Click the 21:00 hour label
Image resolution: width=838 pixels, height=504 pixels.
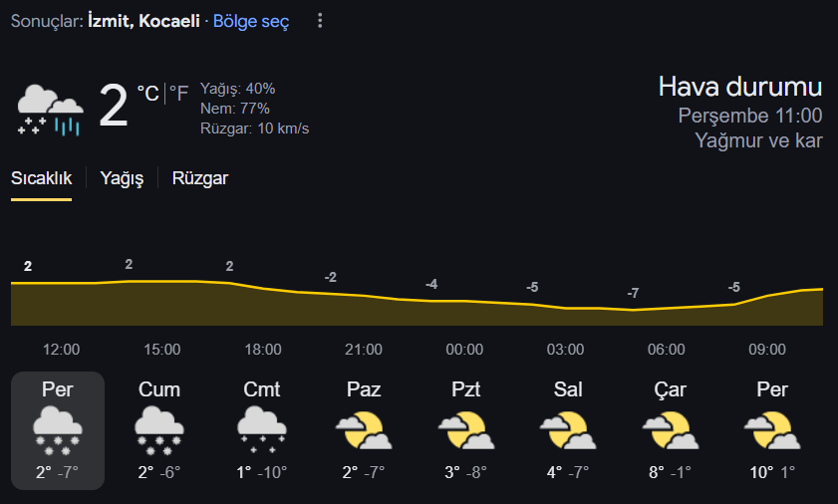tap(364, 350)
